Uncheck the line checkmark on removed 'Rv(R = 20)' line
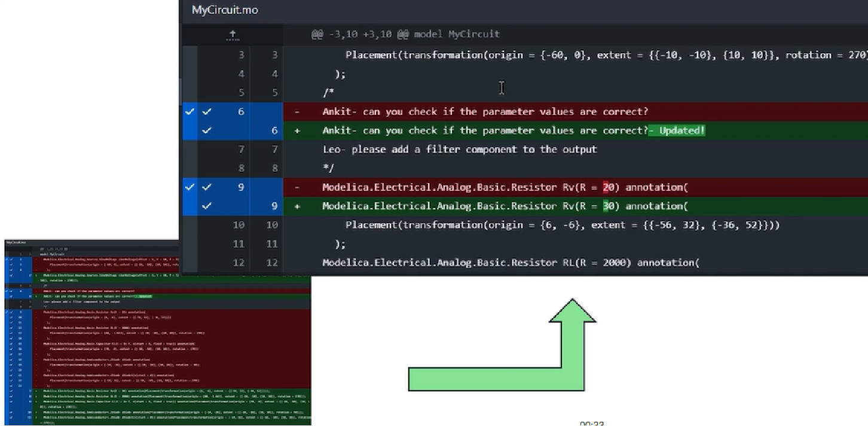The width and height of the screenshot is (868, 426). coord(206,187)
